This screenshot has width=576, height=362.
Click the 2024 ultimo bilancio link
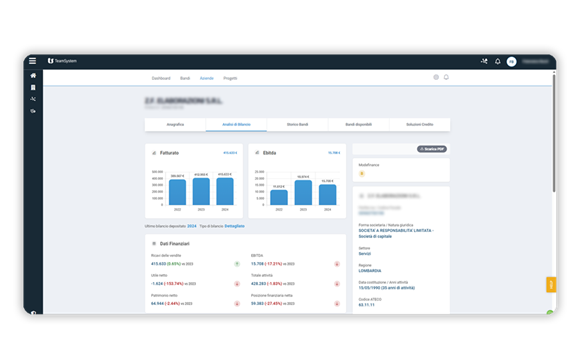coord(192,226)
